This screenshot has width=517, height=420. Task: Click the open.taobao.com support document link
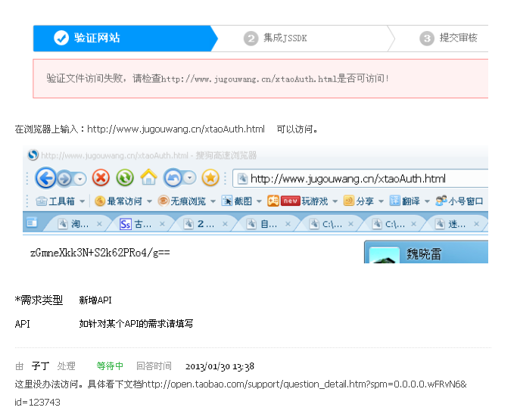(304, 384)
